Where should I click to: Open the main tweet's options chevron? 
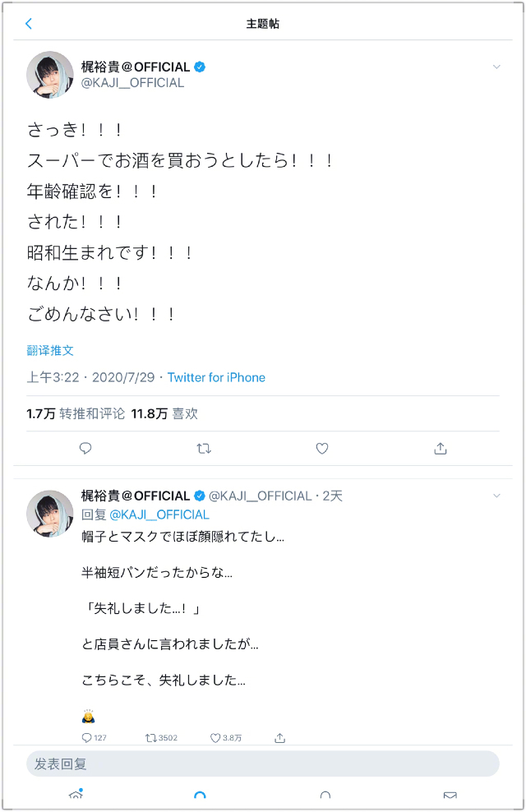(496, 67)
